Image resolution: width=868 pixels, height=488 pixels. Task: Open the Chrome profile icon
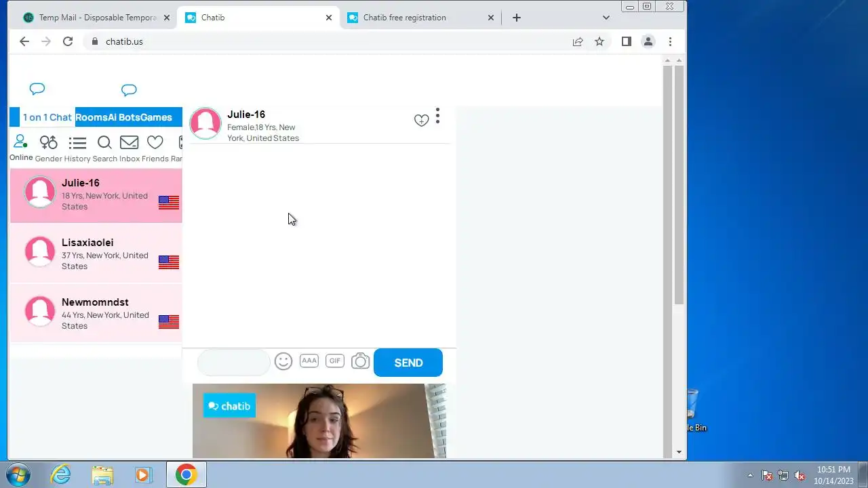pyautogui.click(x=648, y=41)
